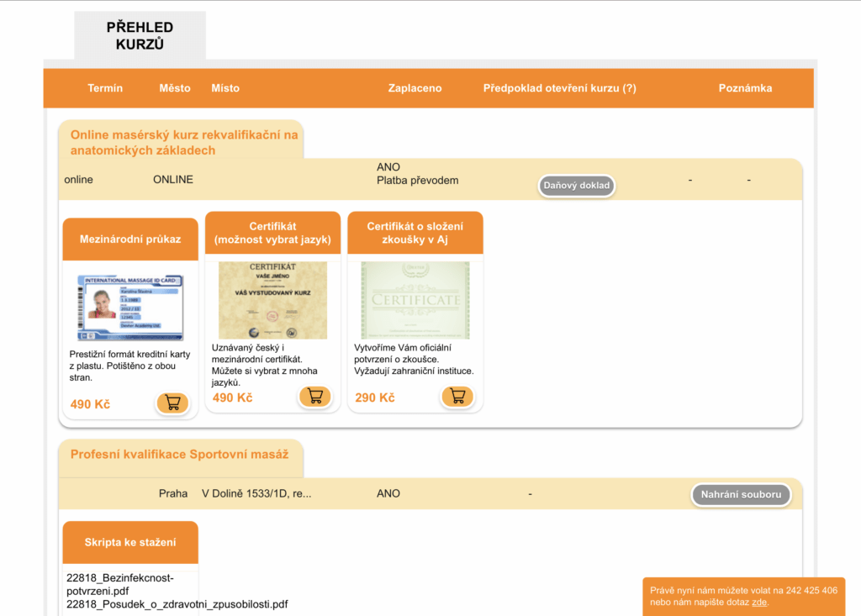The width and height of the screenshot is (861, 616).
Task: Add Mezinárodní průkaz to cart
Action: 172,403
